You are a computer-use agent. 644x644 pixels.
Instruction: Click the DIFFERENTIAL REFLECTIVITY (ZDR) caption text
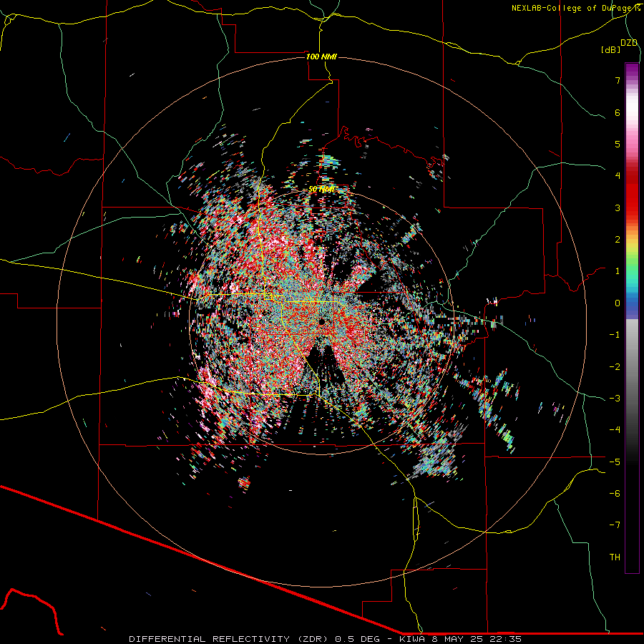[228, 639]
